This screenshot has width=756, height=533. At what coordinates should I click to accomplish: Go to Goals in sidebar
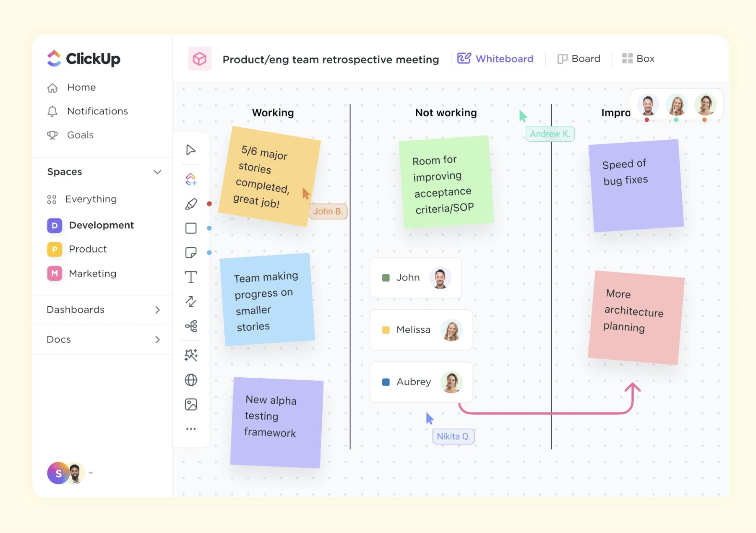click(80, 135)
